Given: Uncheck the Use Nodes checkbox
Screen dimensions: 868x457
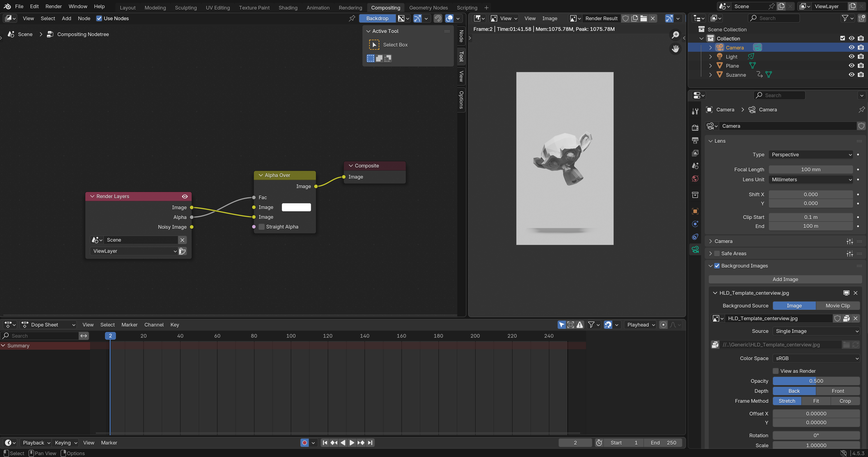Looking at the screenshot, I should coord(99,19).
